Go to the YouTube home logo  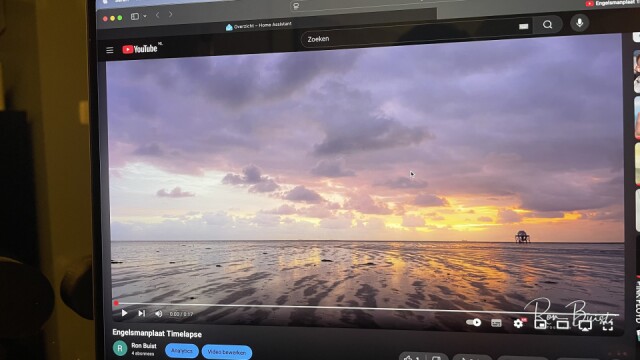pos(140,49)
